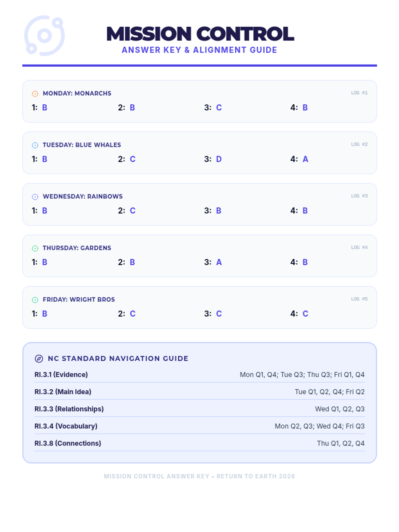
Task: Click the green icon beside Thursday: Gardens
Action: click(35, 248)
